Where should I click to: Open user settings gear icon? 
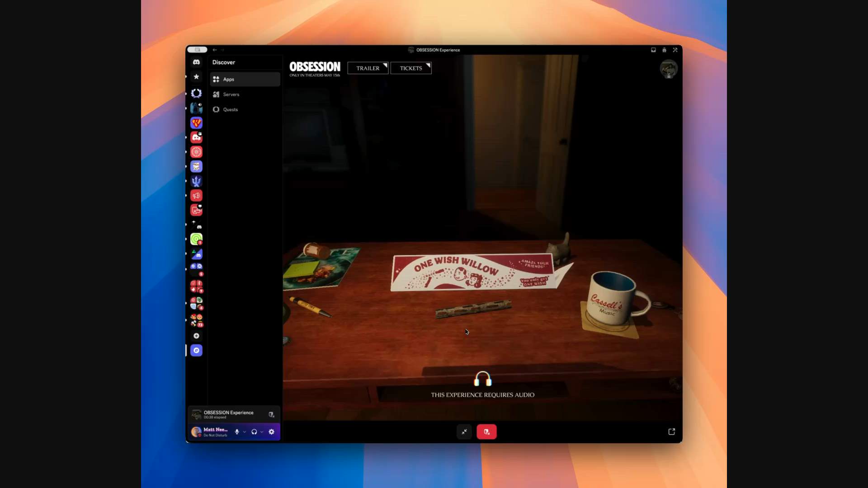(271, 432)
